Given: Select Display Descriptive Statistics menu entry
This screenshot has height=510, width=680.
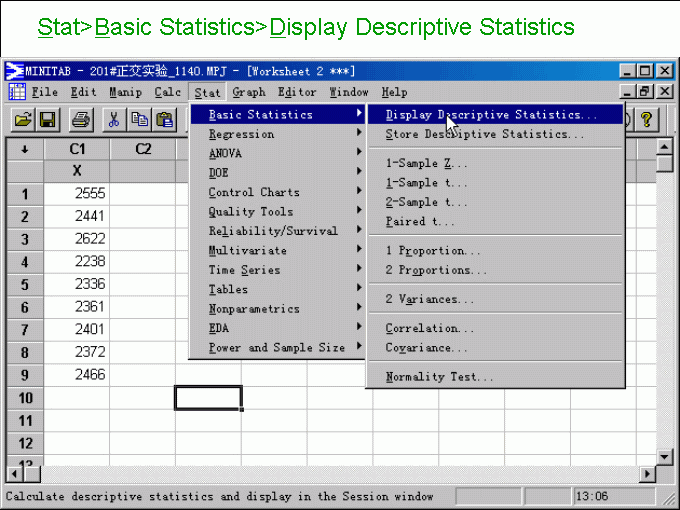Looking at the screenshot, I should coord(490,115).
